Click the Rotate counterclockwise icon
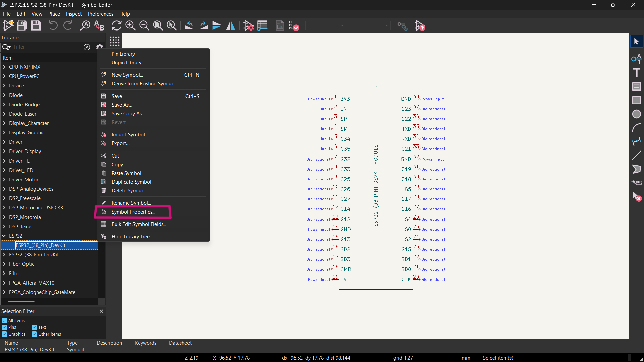The height and width of the screenshot is (362, 644). point(189,25)
